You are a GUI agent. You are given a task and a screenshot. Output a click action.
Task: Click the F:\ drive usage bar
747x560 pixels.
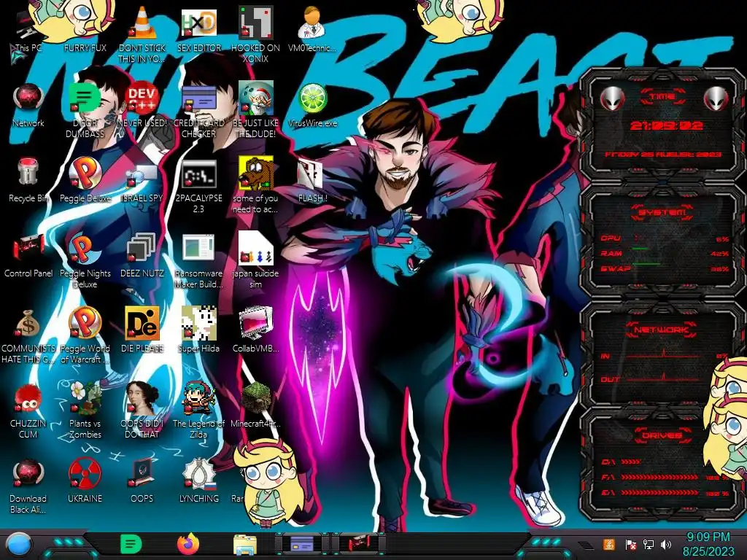(x=660, y=477)
